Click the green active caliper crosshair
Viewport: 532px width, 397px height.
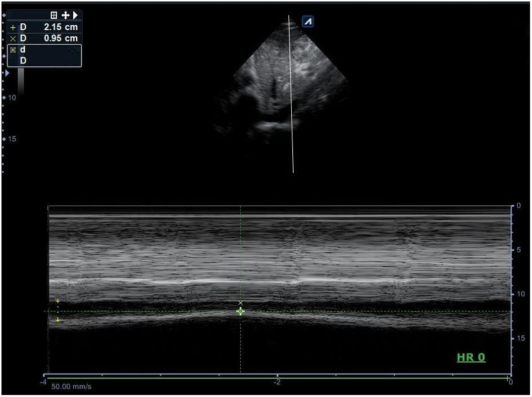click(x=241, y=311)
